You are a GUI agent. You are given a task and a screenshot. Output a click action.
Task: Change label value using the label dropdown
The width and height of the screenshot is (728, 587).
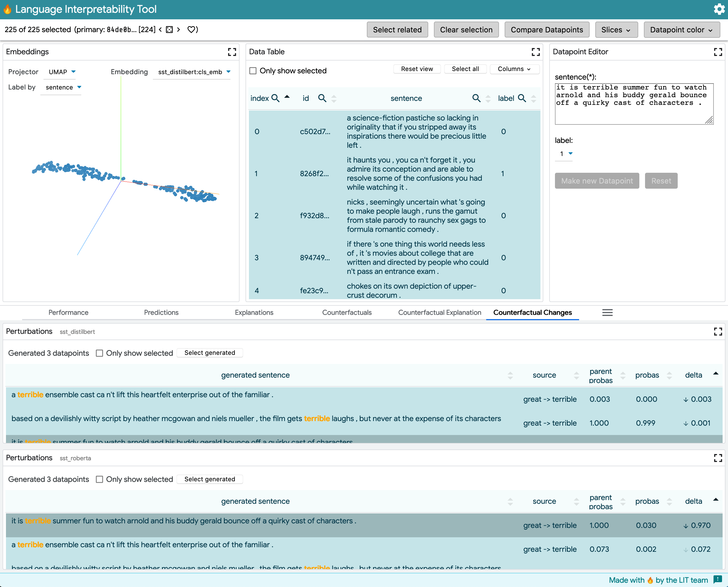564,154
